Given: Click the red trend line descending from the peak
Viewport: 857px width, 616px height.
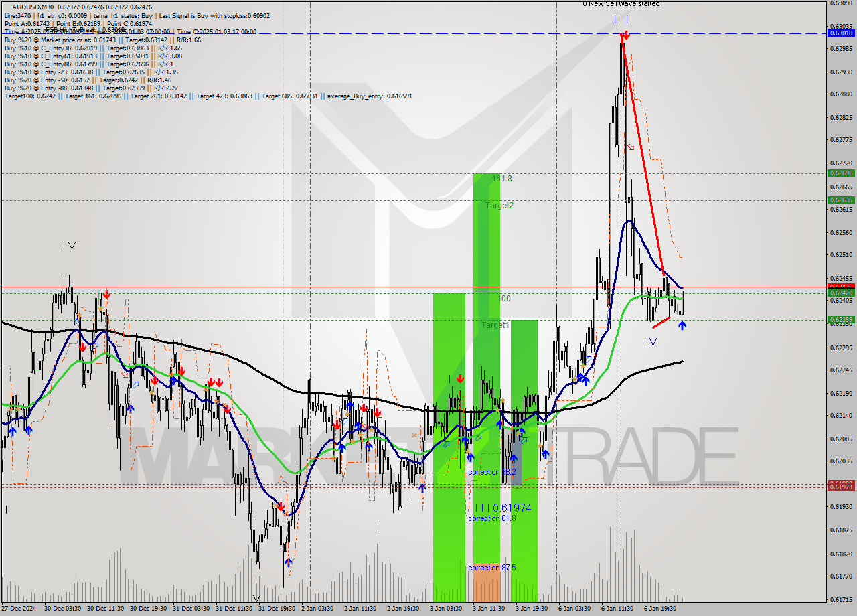Looking at the screenshot, I should (643, 154).
